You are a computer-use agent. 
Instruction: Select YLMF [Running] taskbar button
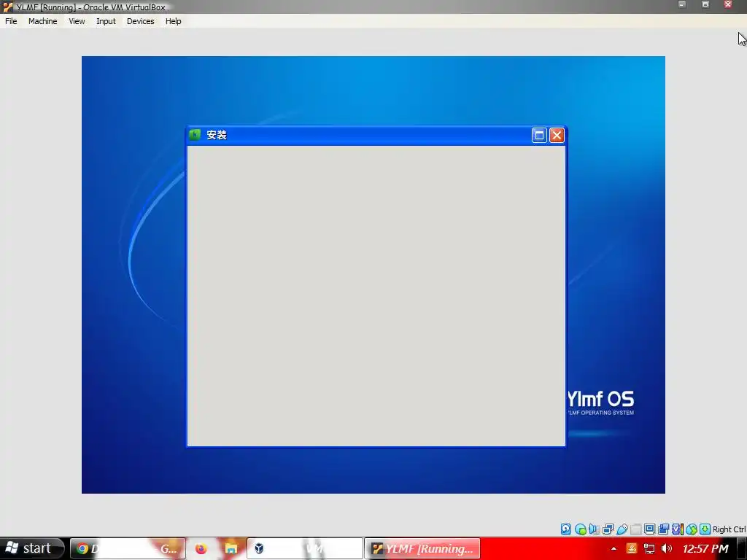422,548
